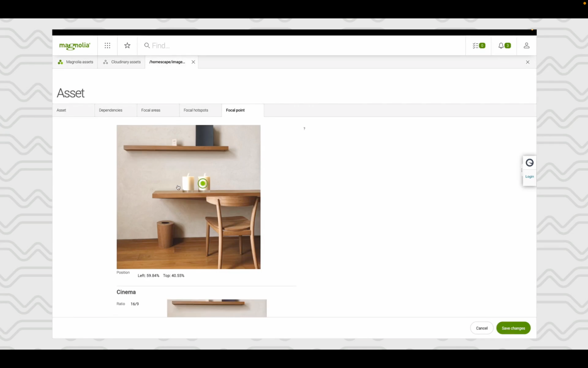Switch to the Magnolia assets tab
This screenshot has width=588, height=368.
pyautogui.click(x=75, y=62)
